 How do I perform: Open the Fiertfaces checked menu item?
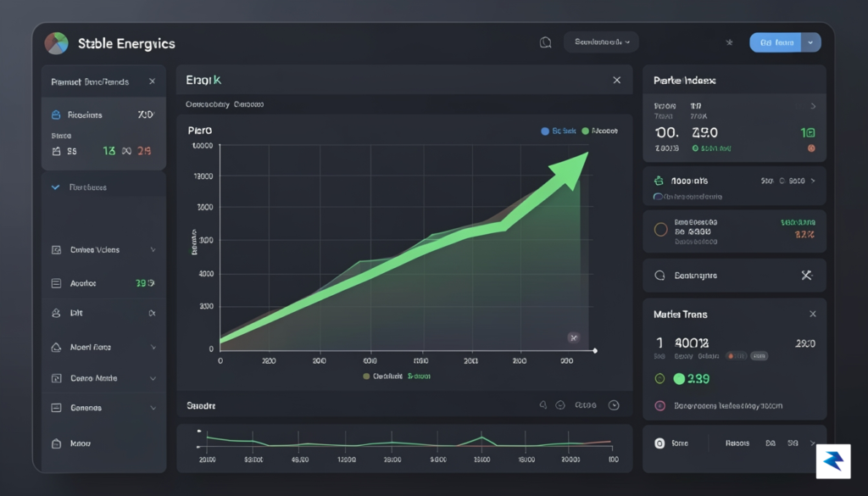[103, 187]
